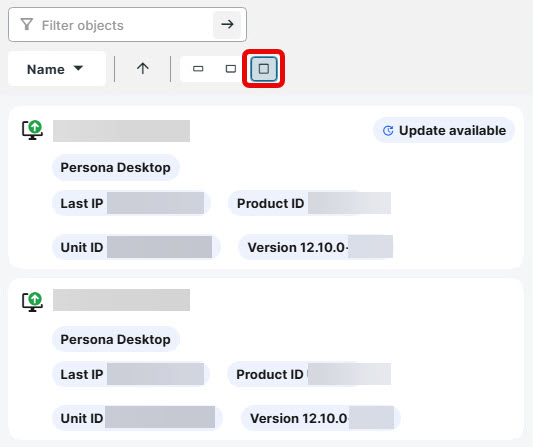533x447 pixels.
Task: Open the second device's name entry
Action: (x=121, y=300)
